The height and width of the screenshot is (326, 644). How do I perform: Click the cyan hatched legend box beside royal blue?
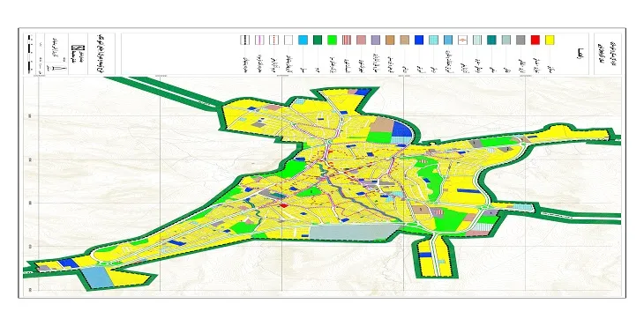point(433,40)
